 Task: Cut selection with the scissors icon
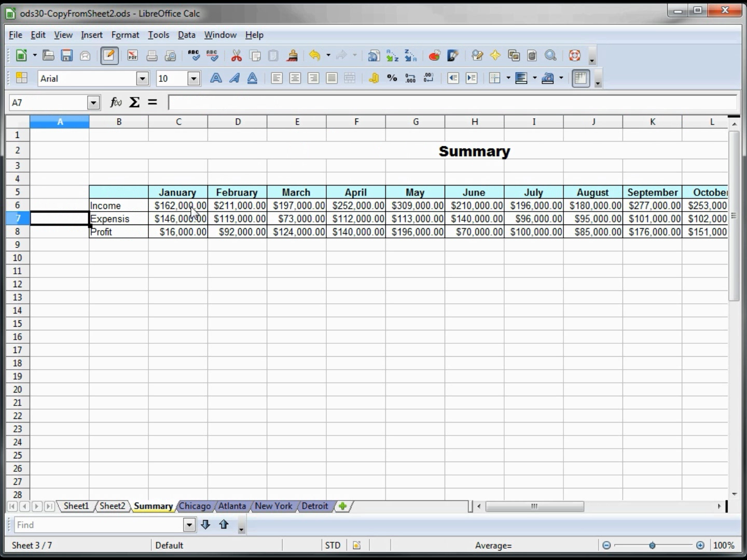[237, 55]
